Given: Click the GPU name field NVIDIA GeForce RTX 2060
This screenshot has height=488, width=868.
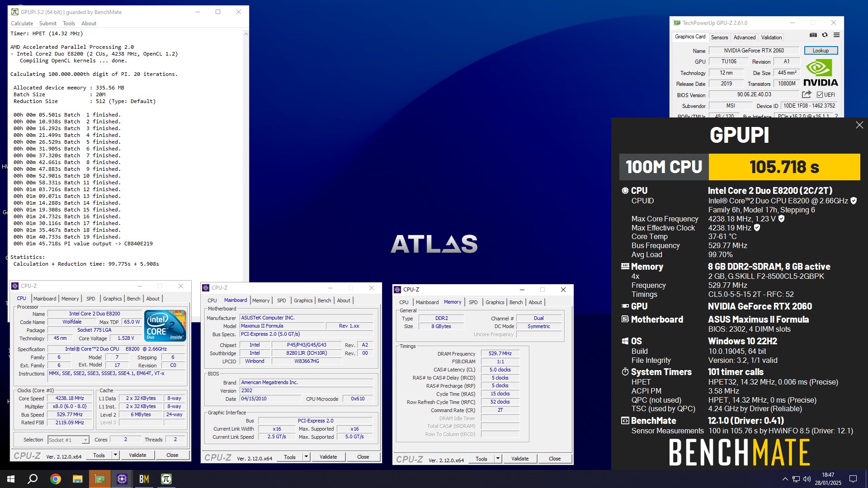Looking at the screenshot, I should 754,51.
